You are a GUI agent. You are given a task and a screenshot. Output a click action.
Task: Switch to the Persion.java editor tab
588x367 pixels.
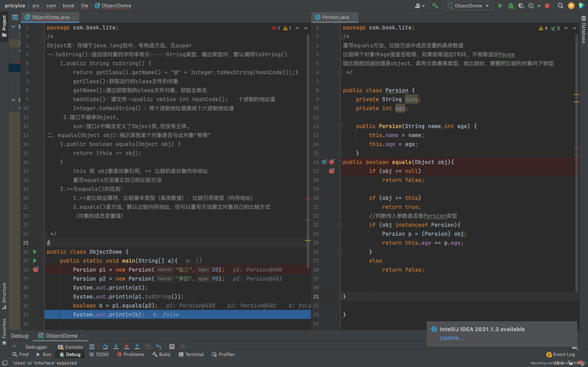(x=335, y=17)
